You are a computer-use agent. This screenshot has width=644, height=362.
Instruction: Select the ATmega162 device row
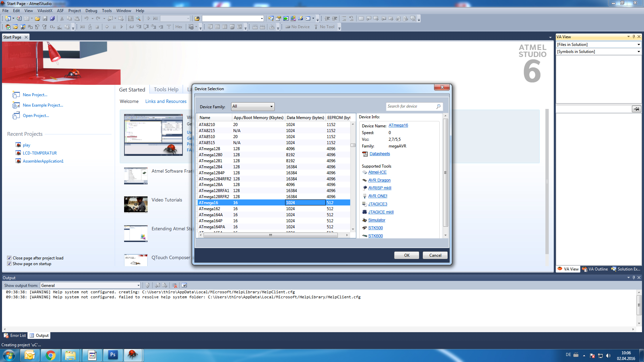pos(273,209)
